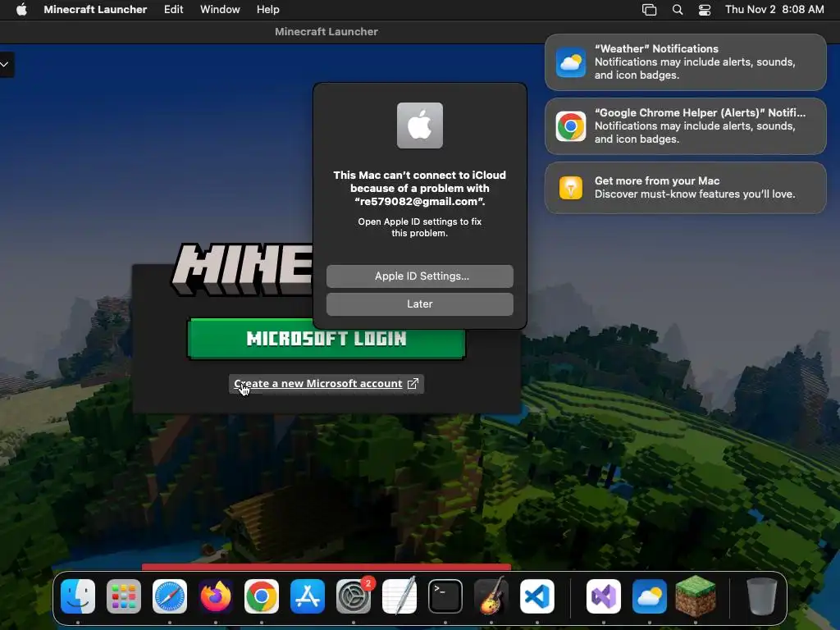The image size is (840, 630).
Task: Open the Weather Notifications banner
Action: coord(685,62)
